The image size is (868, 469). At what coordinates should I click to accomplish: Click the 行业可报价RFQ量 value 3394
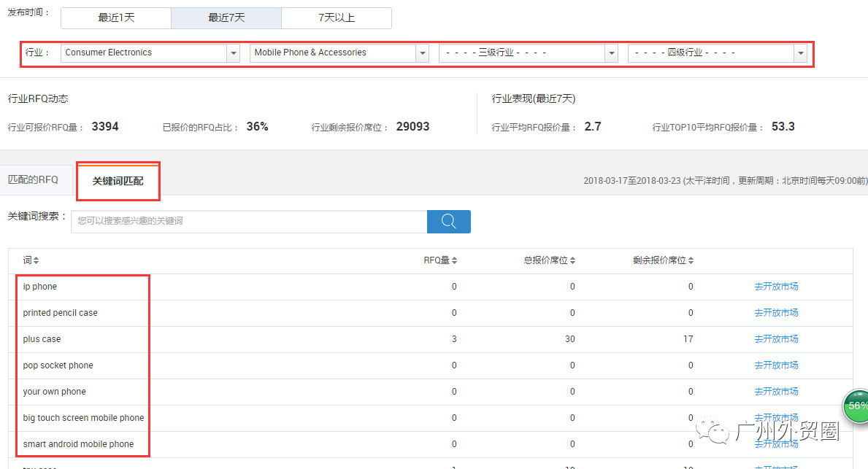pyautogui.click(x=105, y=127)
